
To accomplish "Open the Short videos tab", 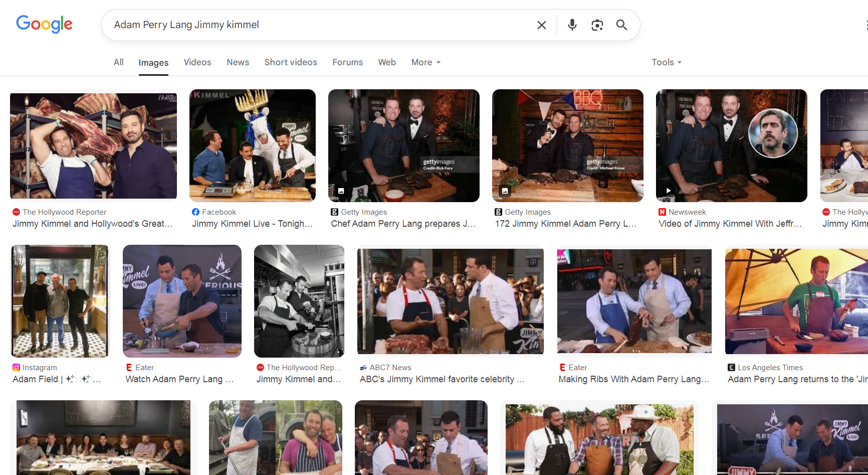I will tap(291, 62).
